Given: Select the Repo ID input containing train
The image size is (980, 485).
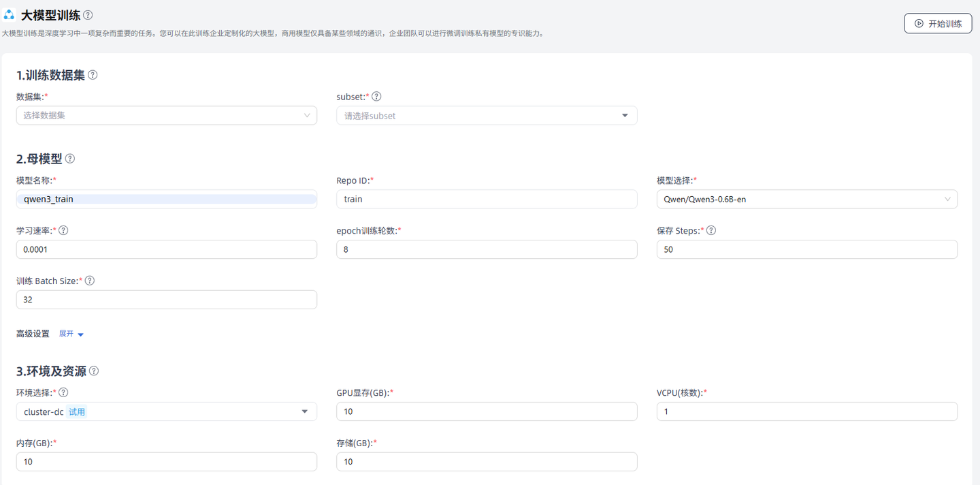Looking at the screenshot, I should [487, 199].
